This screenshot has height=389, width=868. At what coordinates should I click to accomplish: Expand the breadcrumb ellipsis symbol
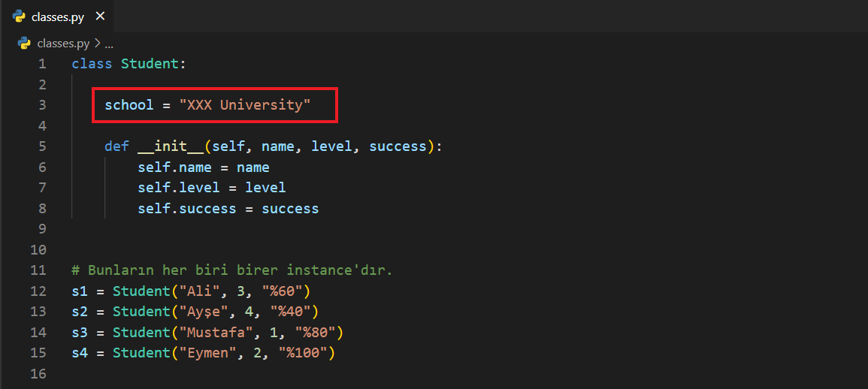coord(108,44)
